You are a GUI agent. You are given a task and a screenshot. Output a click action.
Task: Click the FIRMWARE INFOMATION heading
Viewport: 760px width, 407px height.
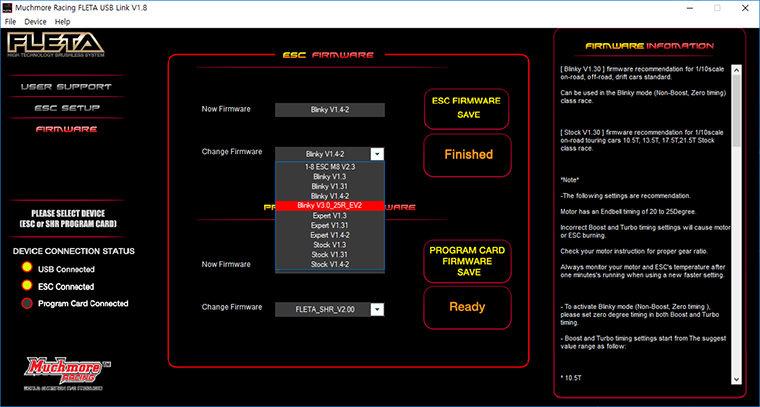(649, 47)
